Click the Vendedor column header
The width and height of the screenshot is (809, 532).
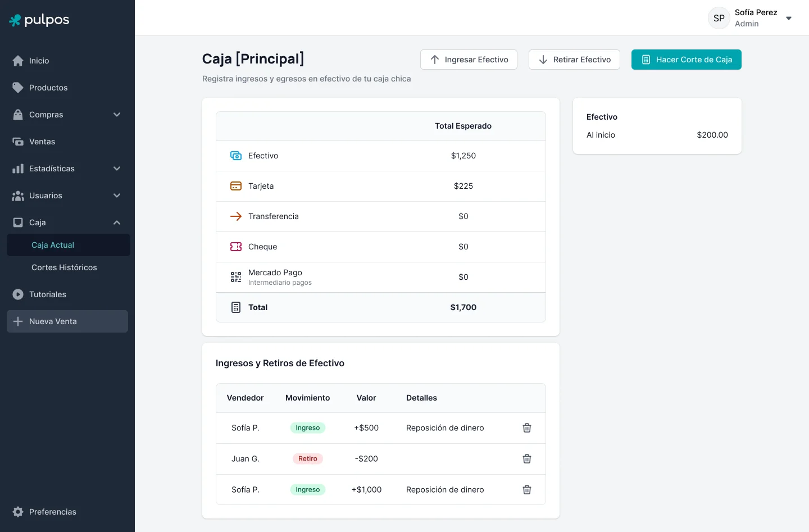click(245, 398)
